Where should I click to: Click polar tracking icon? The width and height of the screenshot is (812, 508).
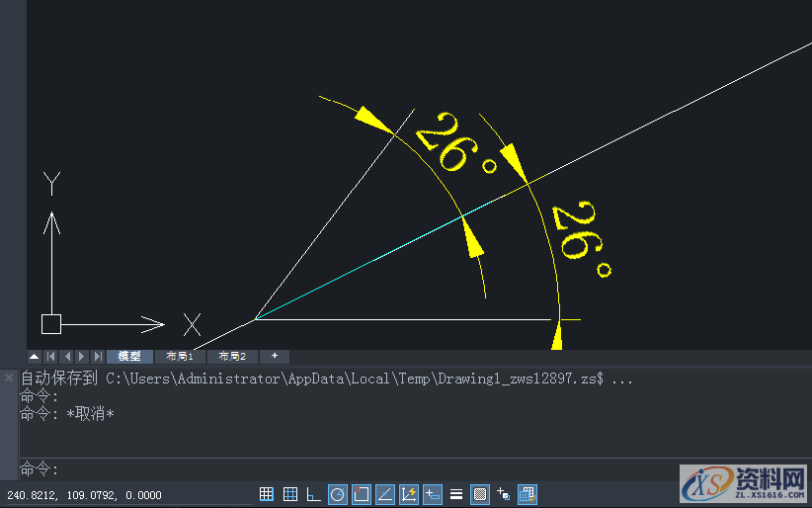tap(338, 494)
